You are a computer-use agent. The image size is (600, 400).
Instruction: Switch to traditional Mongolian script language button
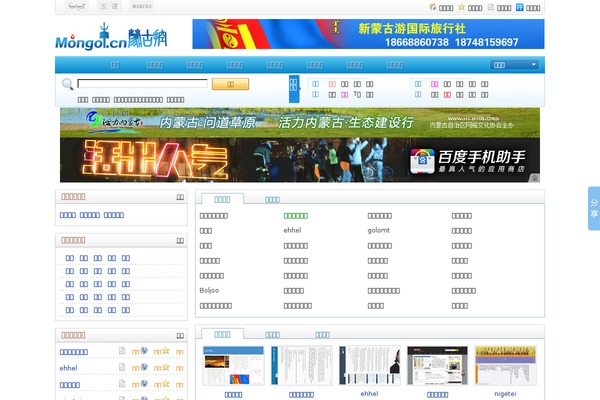click(77, 6)
